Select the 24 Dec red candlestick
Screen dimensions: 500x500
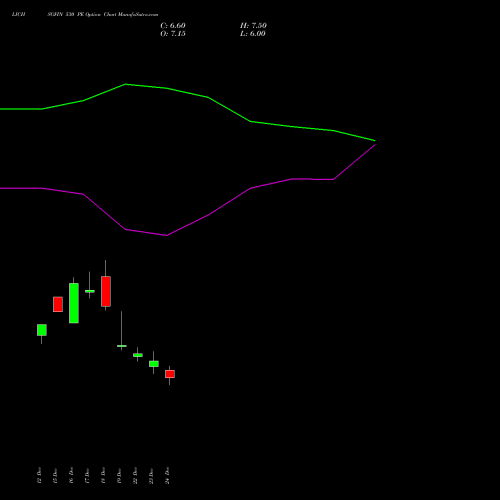(x=170, y=374)
